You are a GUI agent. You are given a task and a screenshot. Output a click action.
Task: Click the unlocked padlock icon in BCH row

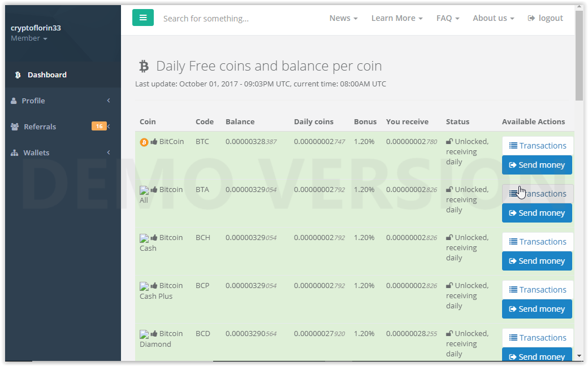point(449,237)
